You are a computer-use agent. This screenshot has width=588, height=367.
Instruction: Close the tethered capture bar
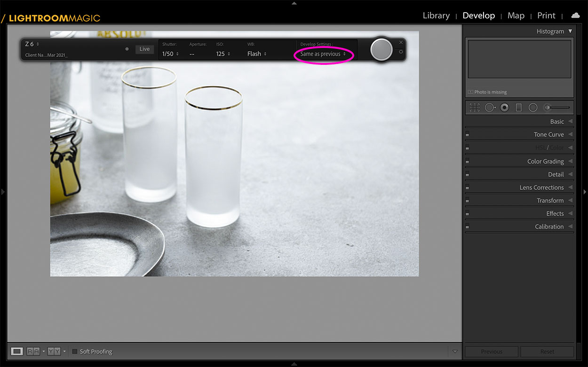coord(401,42)
